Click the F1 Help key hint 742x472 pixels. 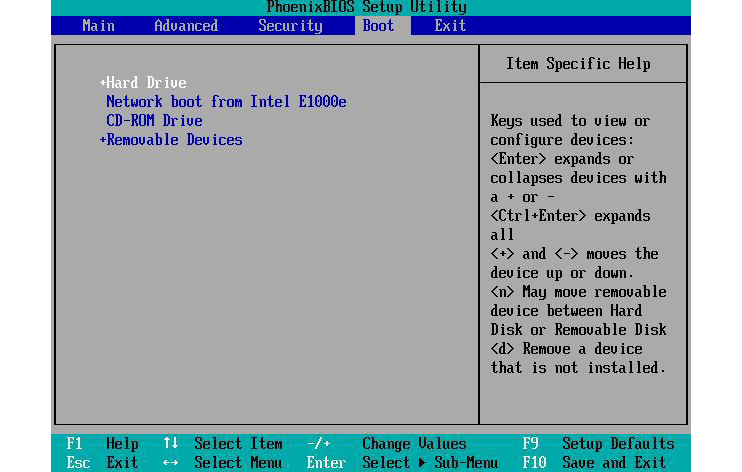click(x=102, y=444)
